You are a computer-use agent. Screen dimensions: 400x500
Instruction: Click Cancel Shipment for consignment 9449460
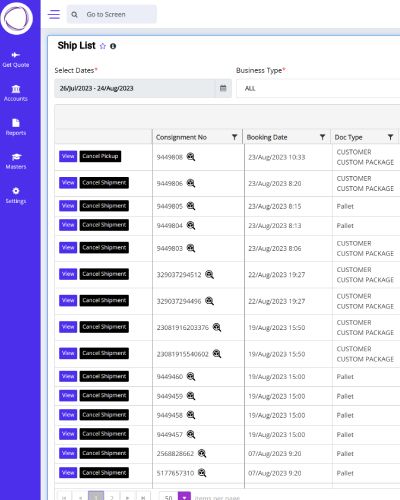point(104,376)
